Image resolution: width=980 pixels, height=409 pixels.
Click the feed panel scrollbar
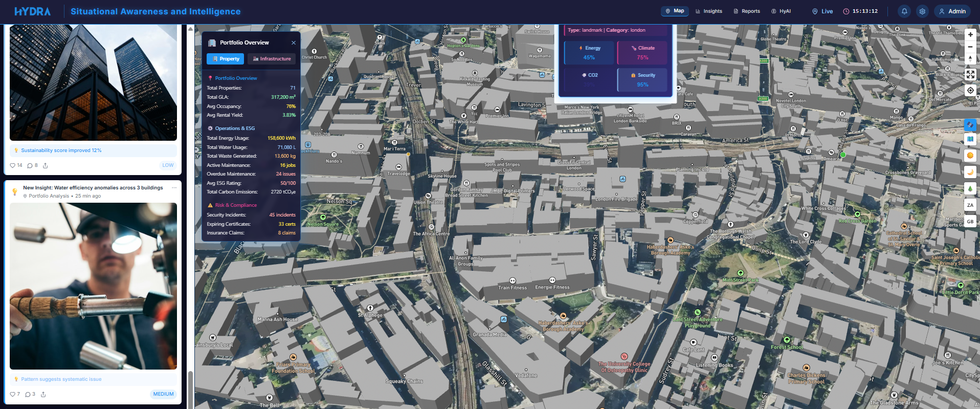point(190,389)
